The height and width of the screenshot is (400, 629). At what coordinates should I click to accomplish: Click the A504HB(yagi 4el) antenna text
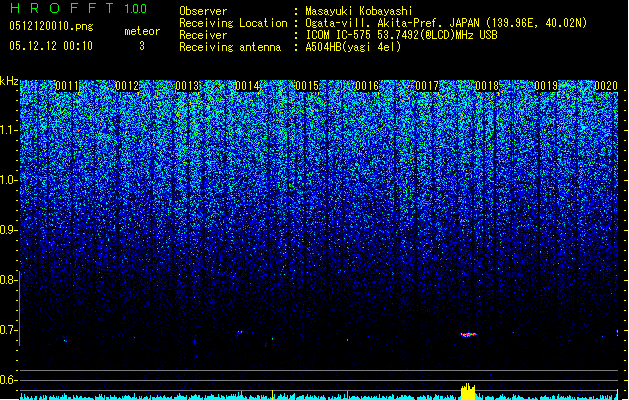point(353,47)
